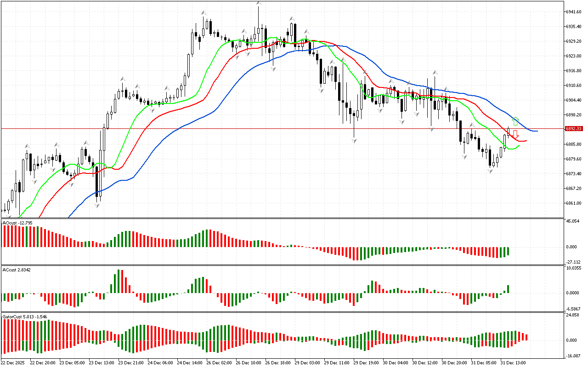Click the 22 Dec 2025 date label on time axis
The height and width of the screenshot is (368, 588).
click(x=13, y=362)
